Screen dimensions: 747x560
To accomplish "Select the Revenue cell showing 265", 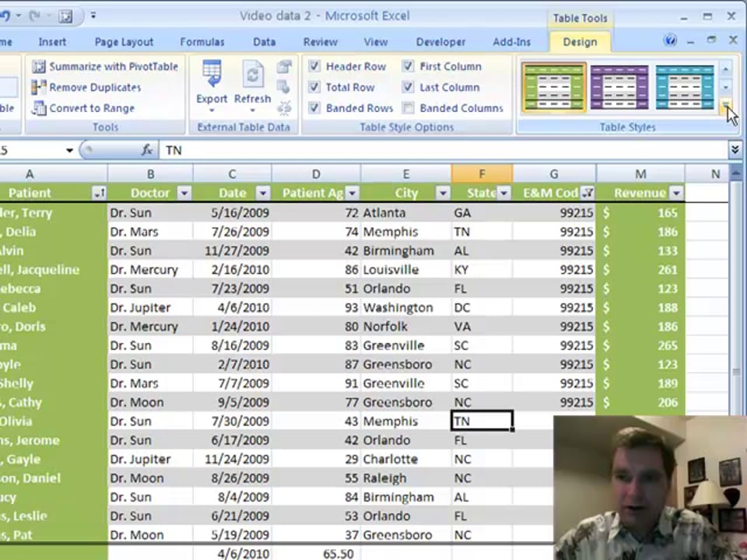I will point(640,345).
